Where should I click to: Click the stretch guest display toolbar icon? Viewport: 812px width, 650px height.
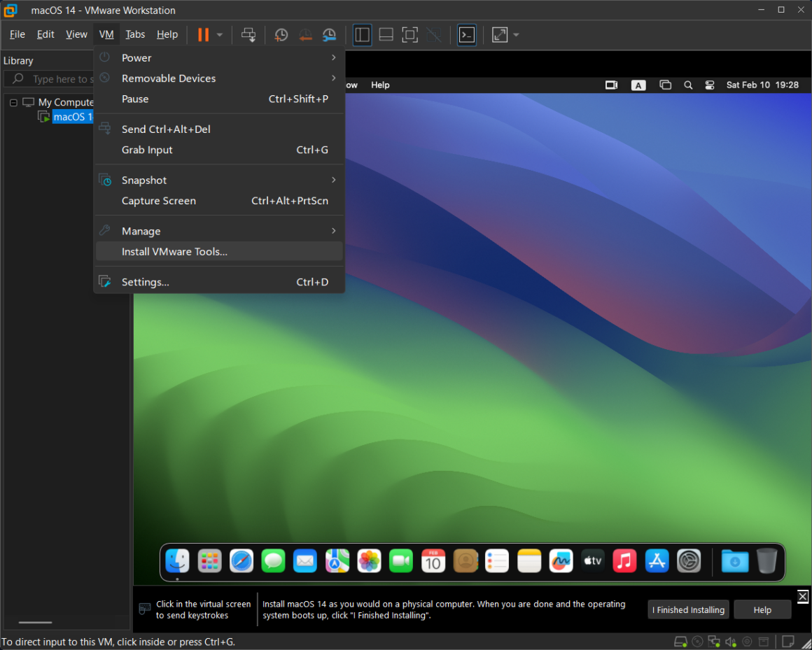click(500, 35)
